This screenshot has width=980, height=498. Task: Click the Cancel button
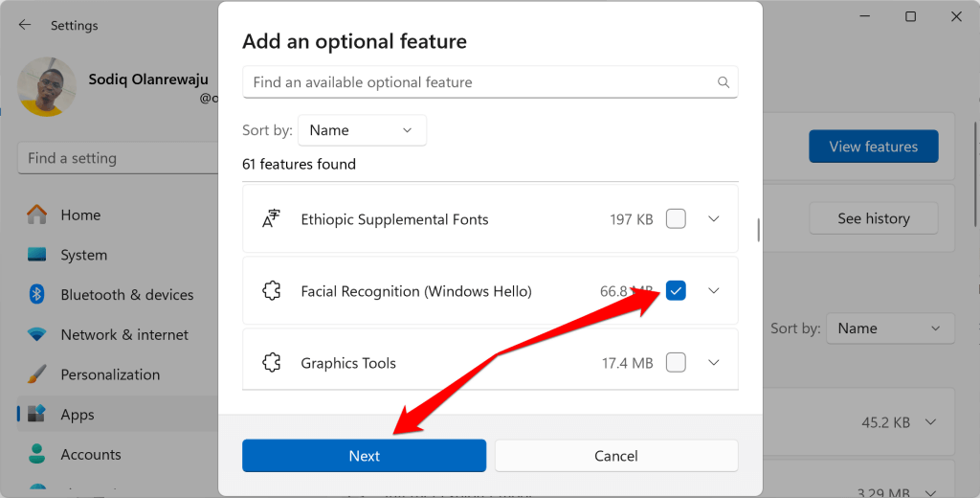pyautogui.click(x=615, y=456)
